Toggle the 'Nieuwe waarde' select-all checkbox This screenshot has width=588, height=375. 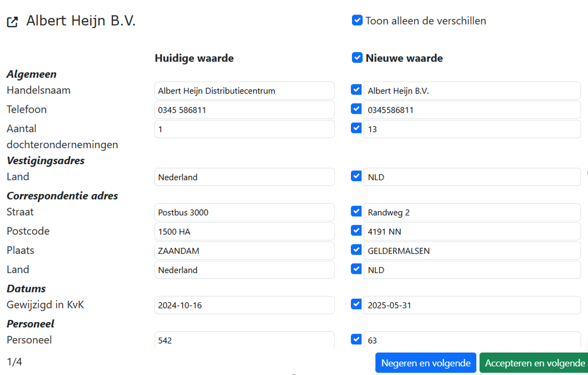tap(357, 58)
